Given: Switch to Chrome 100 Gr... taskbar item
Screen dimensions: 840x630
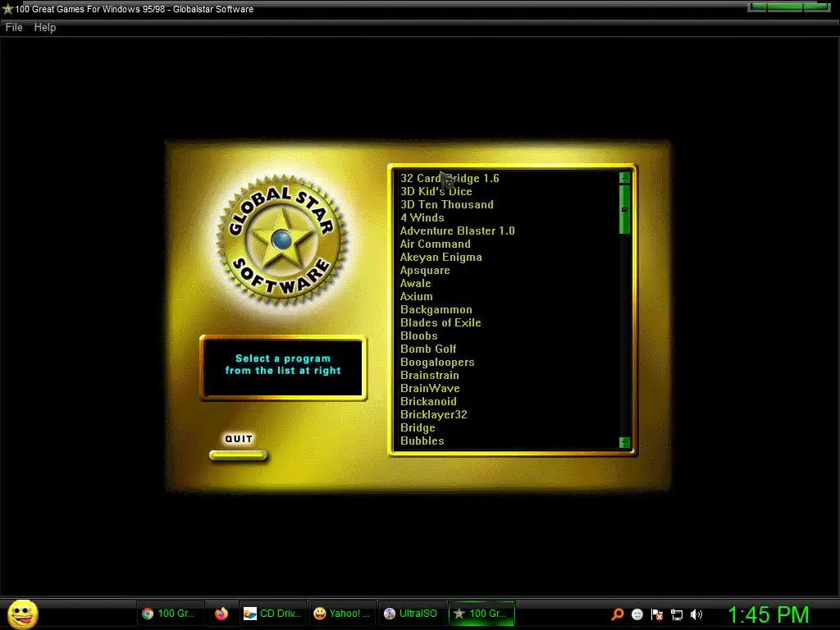Looking at the screenshot, I should point(169,614).
